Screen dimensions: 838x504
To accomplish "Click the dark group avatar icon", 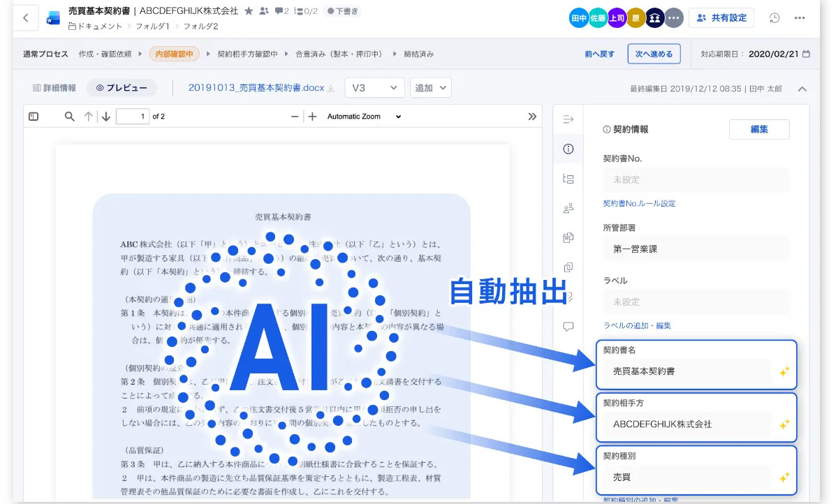I will (654, 18).
